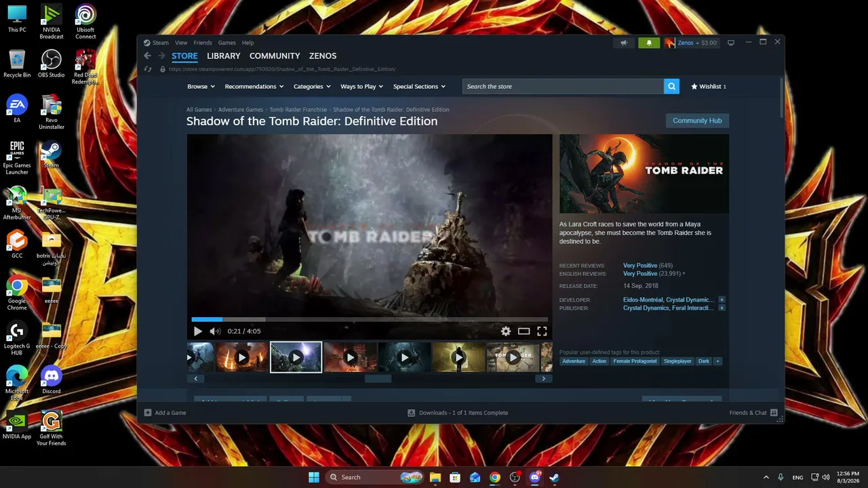Open the Wishlist link

(708, 86)
